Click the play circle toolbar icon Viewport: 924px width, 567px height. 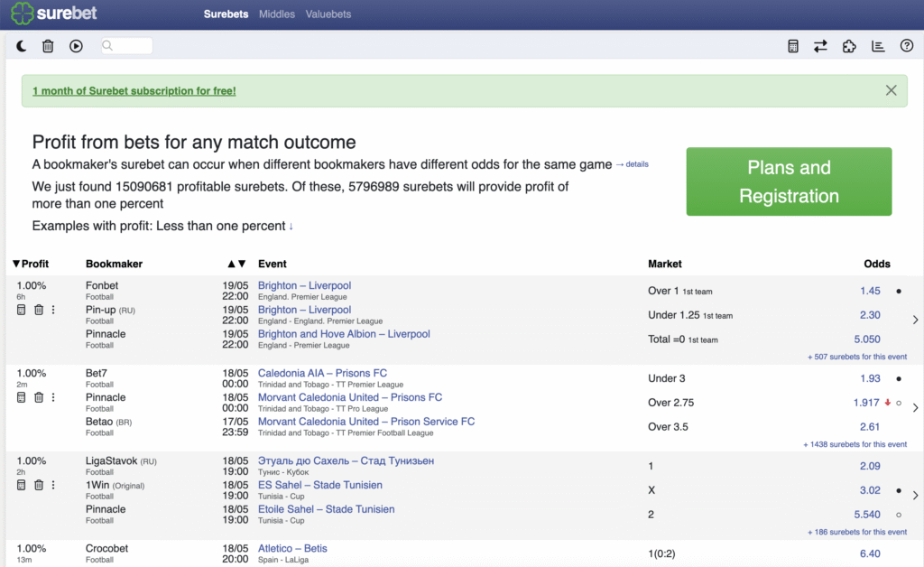point(76,46)
